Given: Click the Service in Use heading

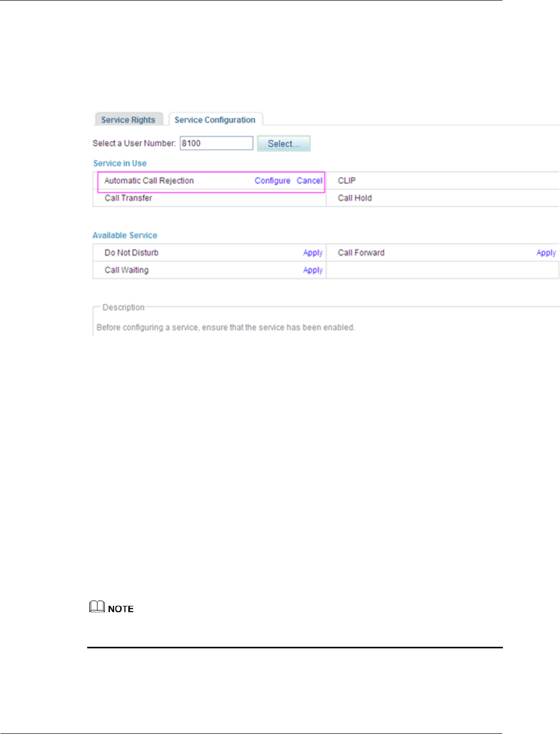Looking at the screenshot, I should [120, 163].
